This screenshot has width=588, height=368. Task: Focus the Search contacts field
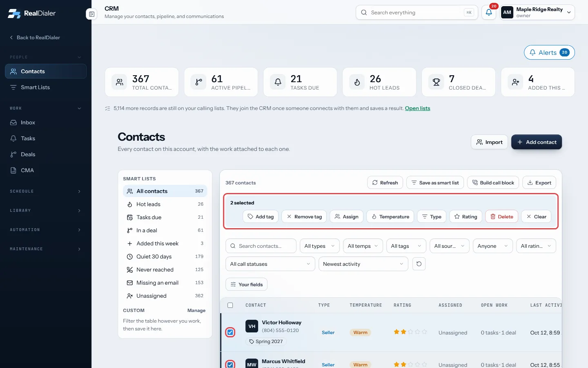[261, 246]
